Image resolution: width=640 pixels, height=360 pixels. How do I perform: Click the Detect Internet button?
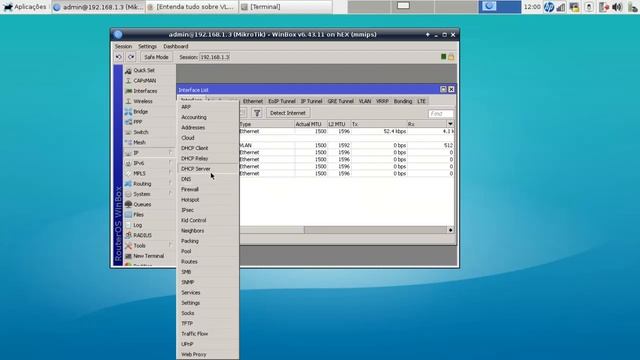pos(288,113)
